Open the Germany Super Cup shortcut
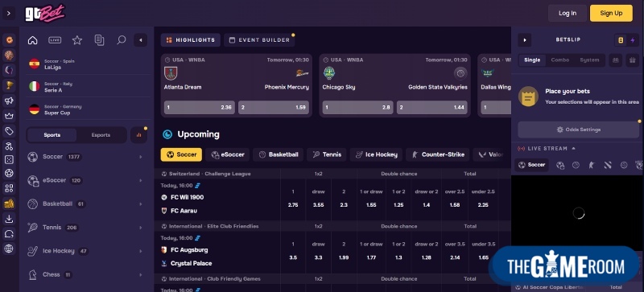This screenshot has height=292, width=644. point(88,109)
